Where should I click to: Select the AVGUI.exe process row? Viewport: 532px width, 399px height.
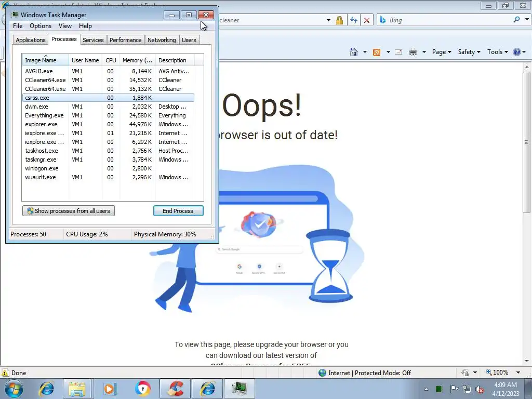tap(108, 71)
